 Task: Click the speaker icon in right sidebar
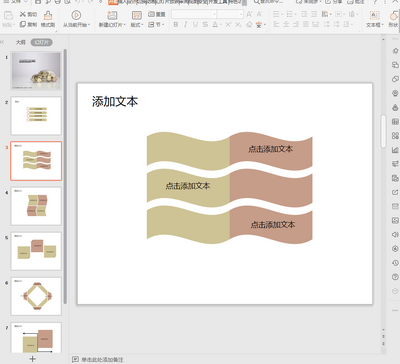pos(395,234)
